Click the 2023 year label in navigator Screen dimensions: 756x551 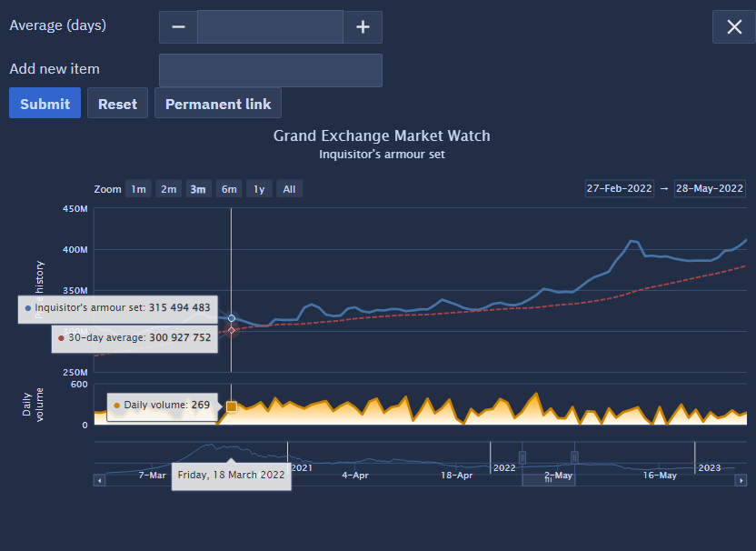pos(710,468)
